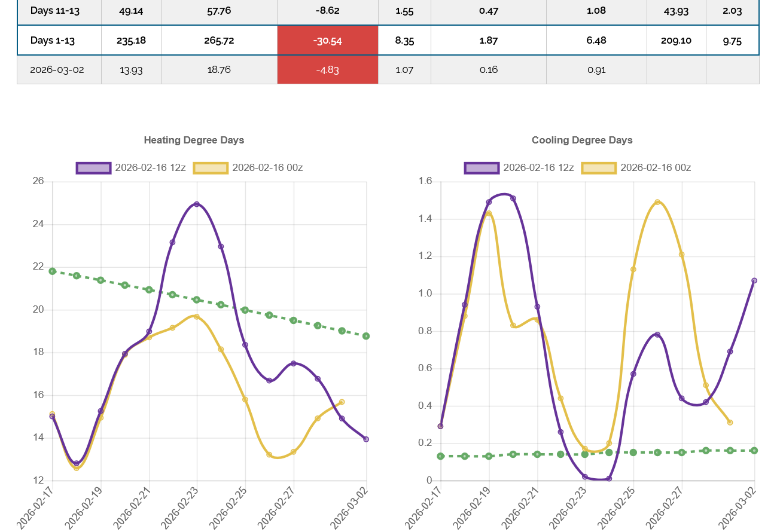Screen dimensions: 777x532
Task: Select the 2026-03-02 row label
Action: pos(57,70)
